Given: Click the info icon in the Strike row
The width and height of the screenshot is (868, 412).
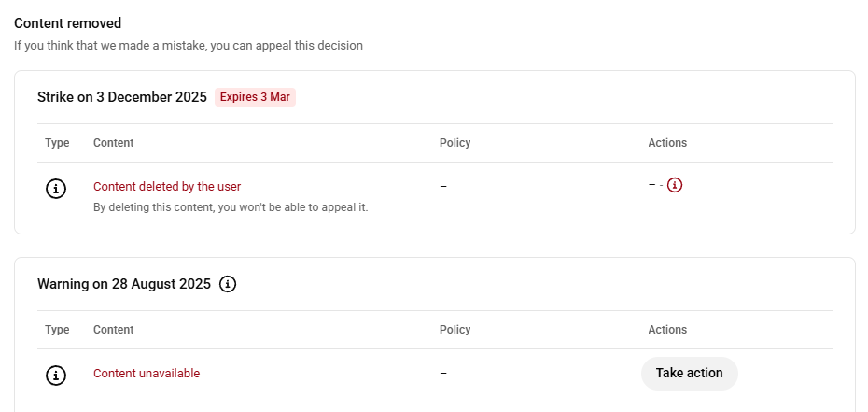Looking at the screenshot, I should point(56,189).
